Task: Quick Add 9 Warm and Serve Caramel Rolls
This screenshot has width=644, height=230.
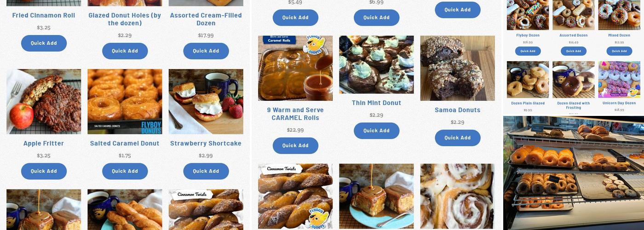Action: click(x=295, y=145)
